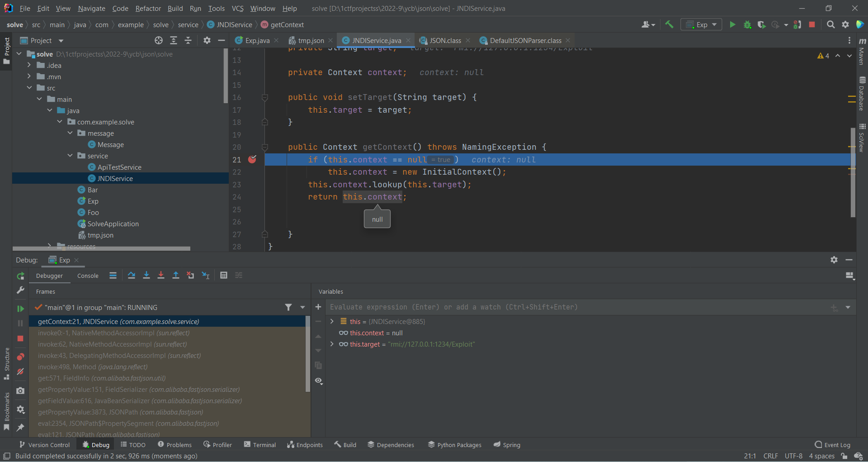This screenshot has height=462, width=868.
Task: Click Select Opened File target icon
Action: click(159, 40)
